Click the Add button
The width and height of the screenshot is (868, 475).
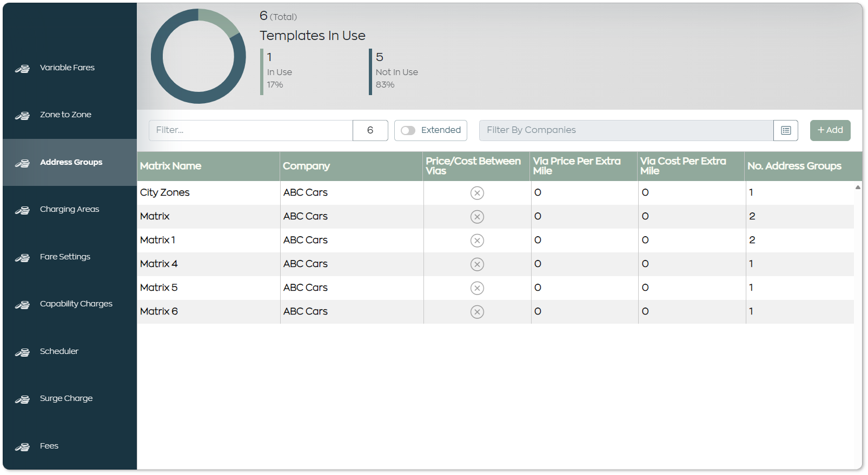coord(830,130)
